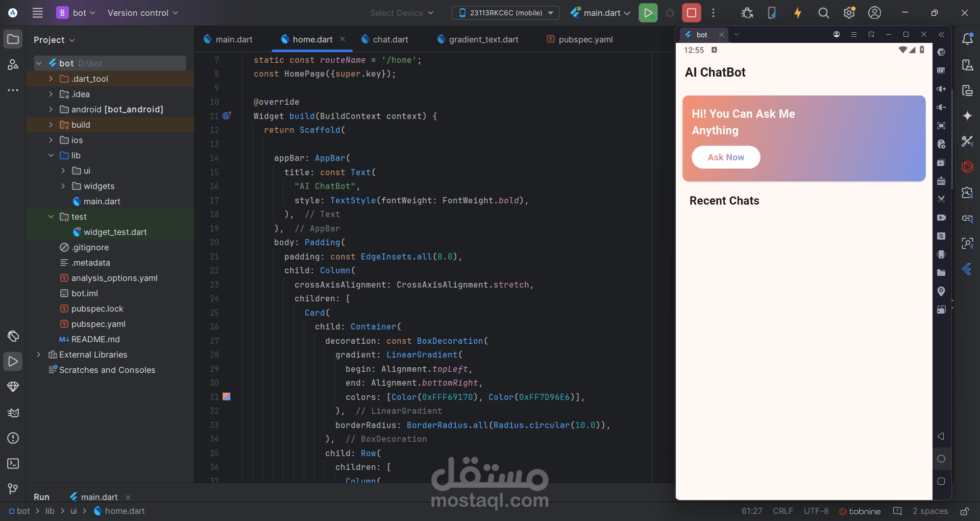Tap the Ask Now button in emulator

pyautogui.click(x=726, y=157)
